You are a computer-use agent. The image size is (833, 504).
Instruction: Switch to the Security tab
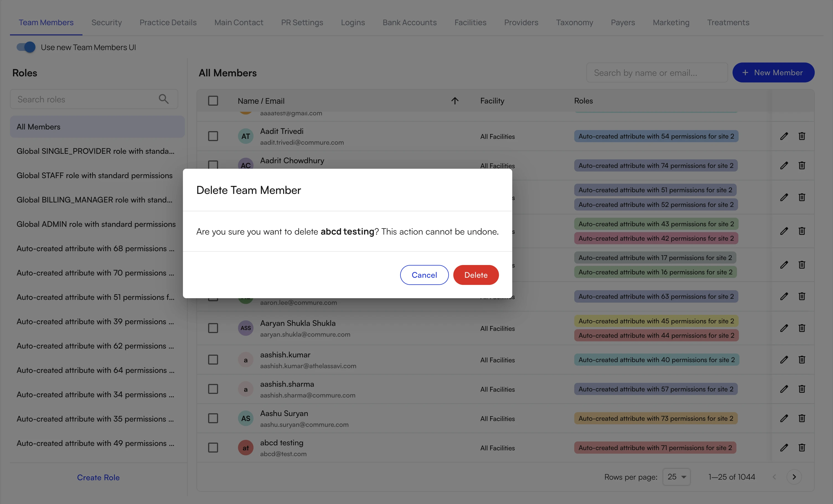click(107, 22)
